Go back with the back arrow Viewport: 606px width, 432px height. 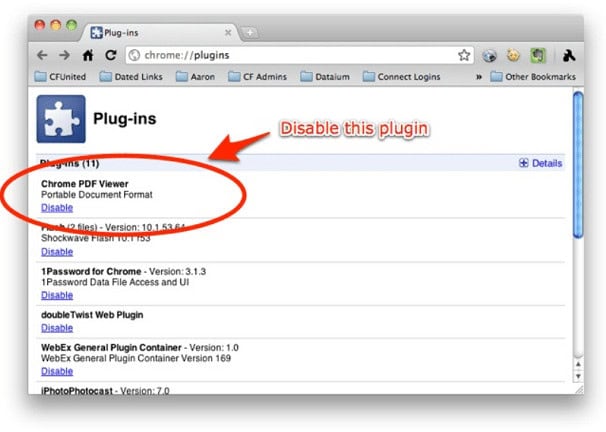pos(43,56)
